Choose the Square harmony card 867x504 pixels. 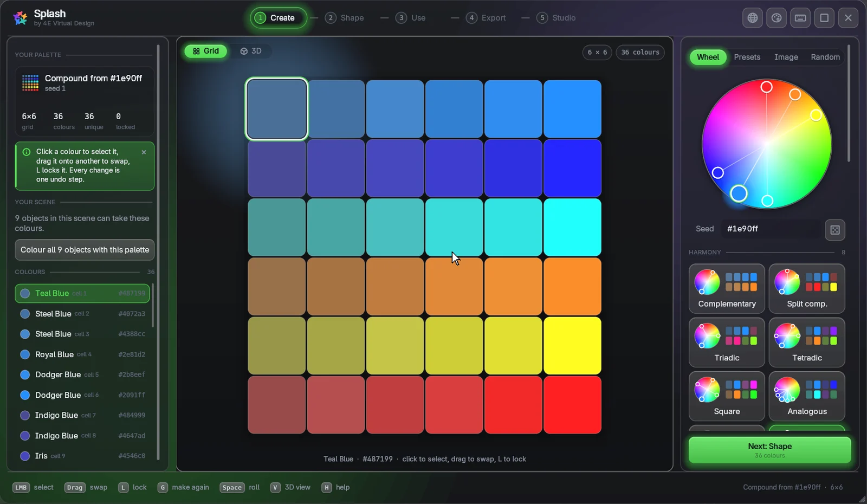[727, 396]
